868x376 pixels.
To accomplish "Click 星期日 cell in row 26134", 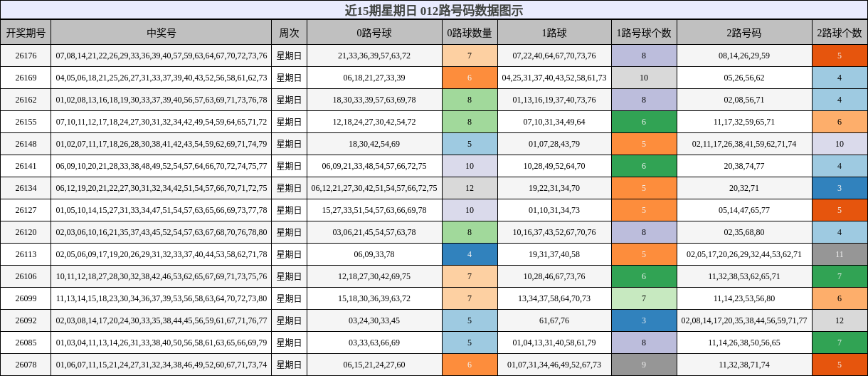I will (289, 188).
